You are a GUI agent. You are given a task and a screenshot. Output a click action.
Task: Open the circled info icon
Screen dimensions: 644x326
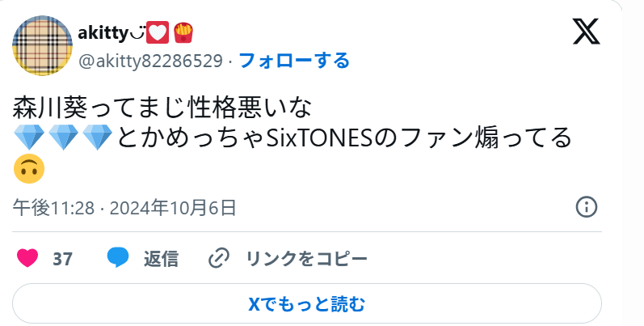pos(586,207)
